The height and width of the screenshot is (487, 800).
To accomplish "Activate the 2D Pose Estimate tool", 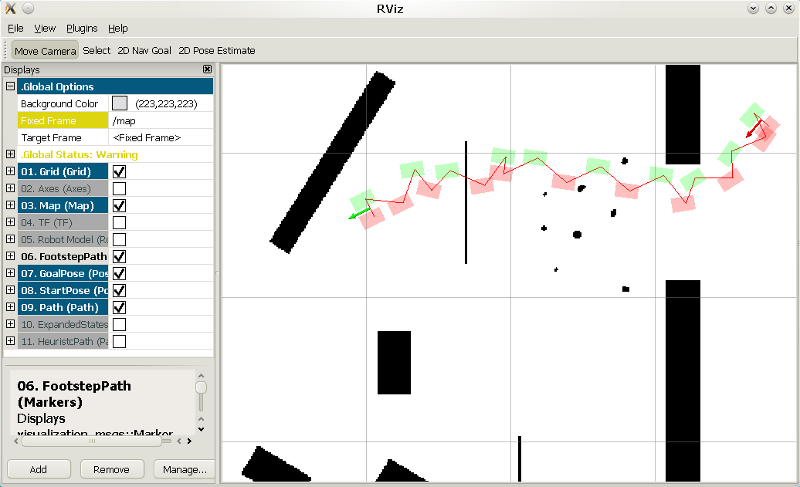I will coord(216,50).
